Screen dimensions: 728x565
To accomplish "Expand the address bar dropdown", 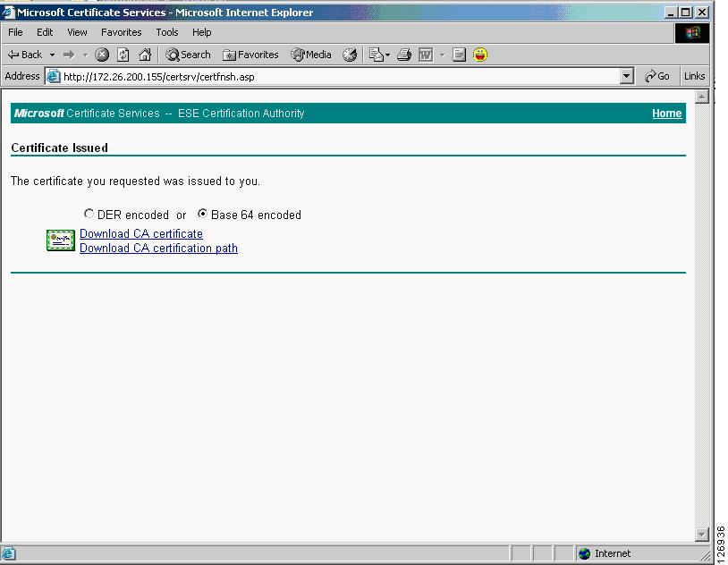I will pos(626,76).
